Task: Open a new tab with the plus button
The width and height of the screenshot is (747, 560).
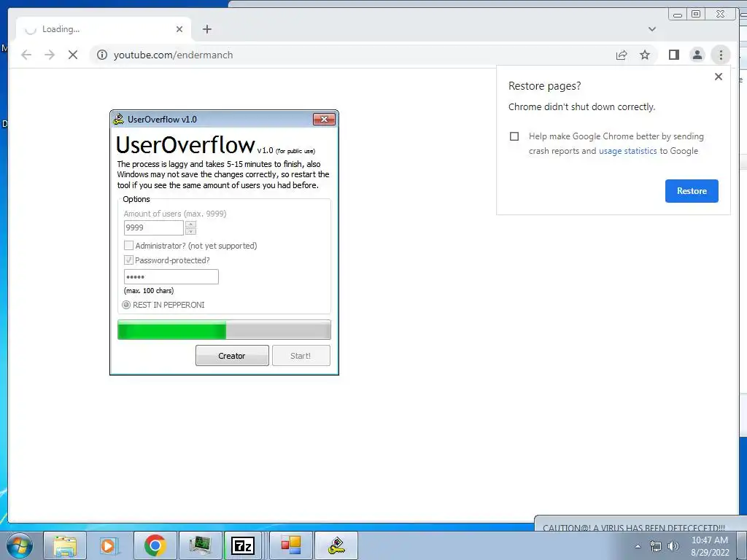Action: (206, 29)
